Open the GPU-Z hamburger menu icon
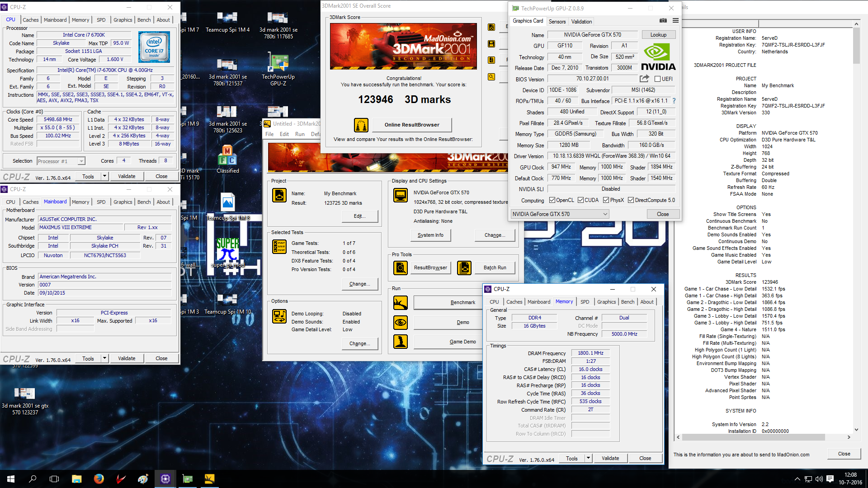 (x=675, y=21)
